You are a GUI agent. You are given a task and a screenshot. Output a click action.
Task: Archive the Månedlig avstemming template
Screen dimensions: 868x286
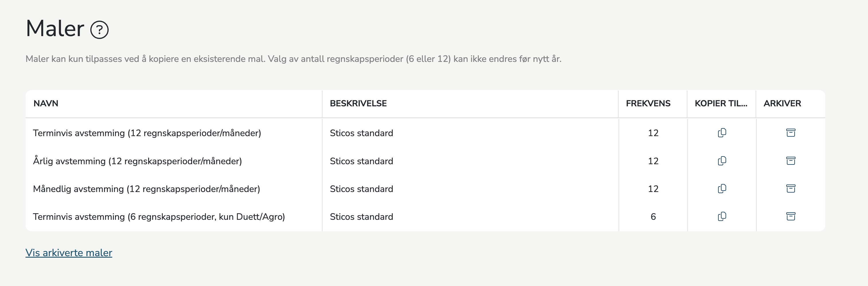click(x=791, y=189)
